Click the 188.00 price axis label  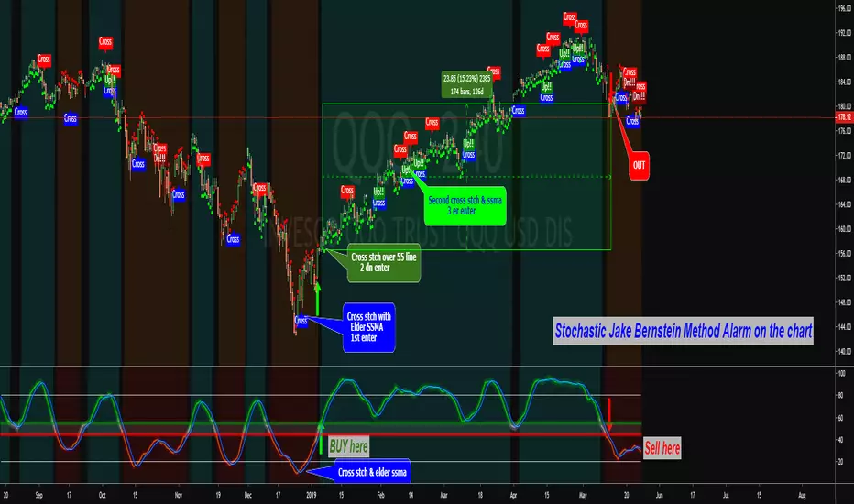[845, 57]
